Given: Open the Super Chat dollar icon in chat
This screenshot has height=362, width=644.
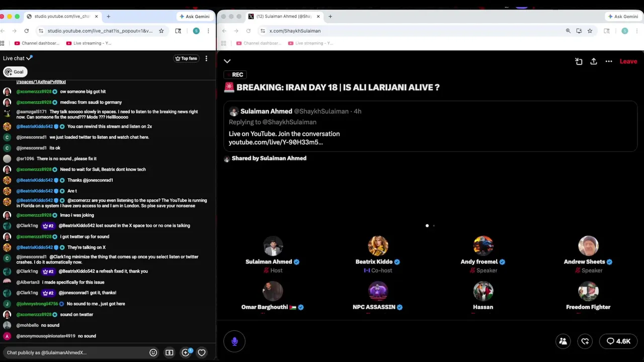Looking at the screenshot, I should pyautogui.click(x=170, y=352).
